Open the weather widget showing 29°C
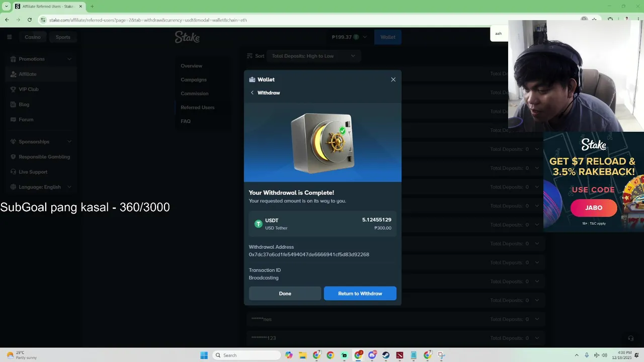The image size is (644, 362). point(21,355)
